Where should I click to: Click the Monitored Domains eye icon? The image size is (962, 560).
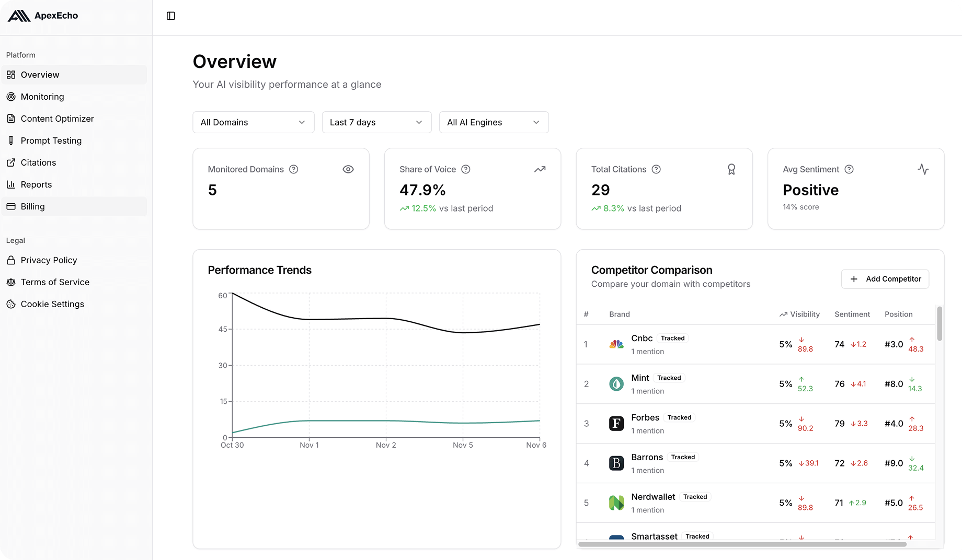[x=348, y=169]
